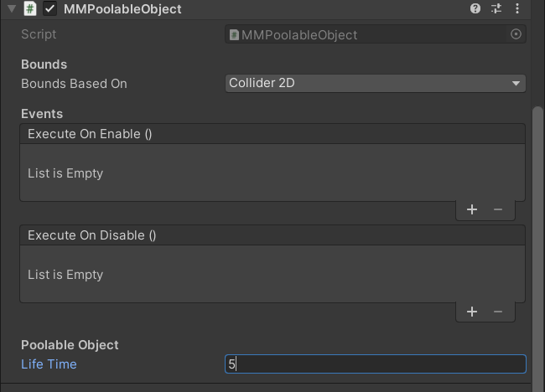Add listener to Execute On Disable

[472, 312]
